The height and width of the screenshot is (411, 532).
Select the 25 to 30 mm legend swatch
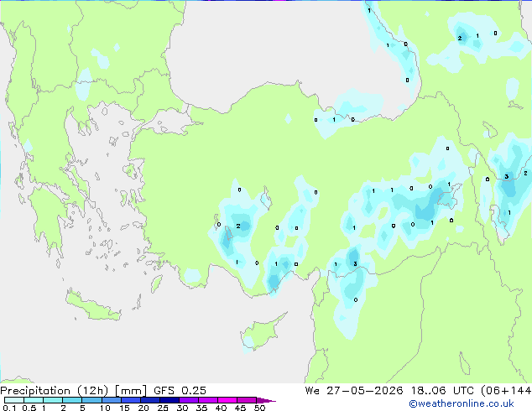click(x=170, y=400)
